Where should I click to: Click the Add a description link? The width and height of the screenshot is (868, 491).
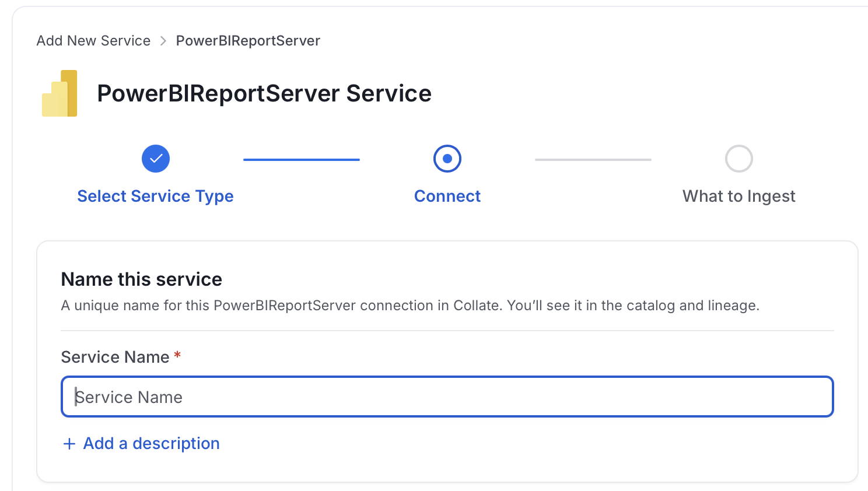tap(151, 444)
